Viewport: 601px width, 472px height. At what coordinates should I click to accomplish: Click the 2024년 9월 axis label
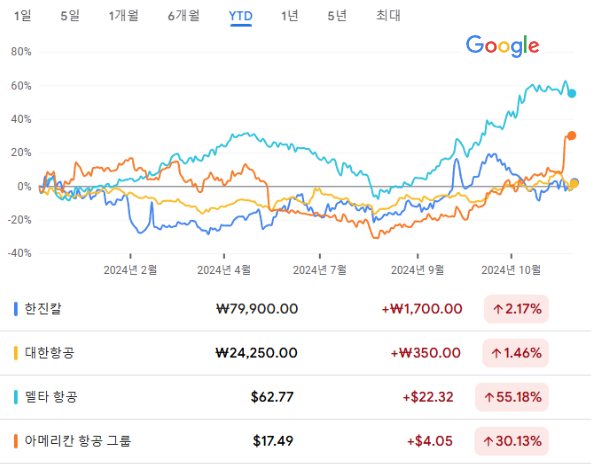pyautogui.click(x=417, y=270)
